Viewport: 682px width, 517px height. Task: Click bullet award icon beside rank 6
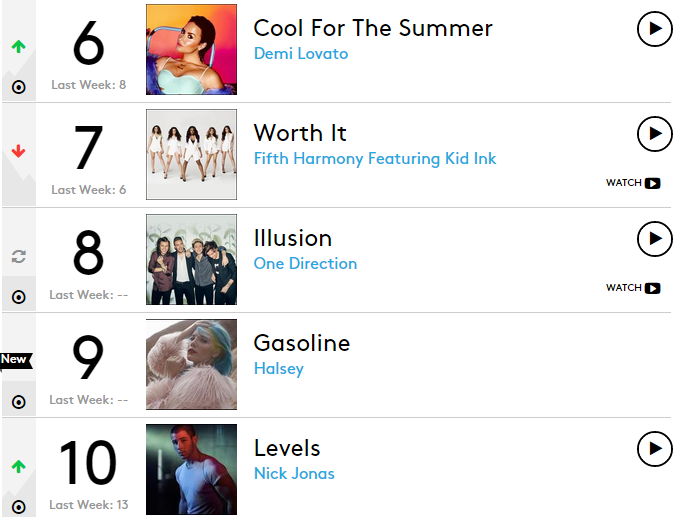pyautogui.click(x=18, y=87)
